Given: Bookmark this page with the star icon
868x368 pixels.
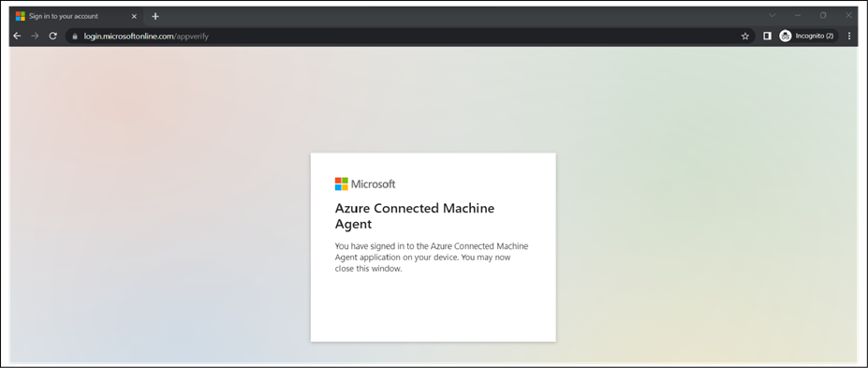Looking at the screenshot, I should pos(745,36).
